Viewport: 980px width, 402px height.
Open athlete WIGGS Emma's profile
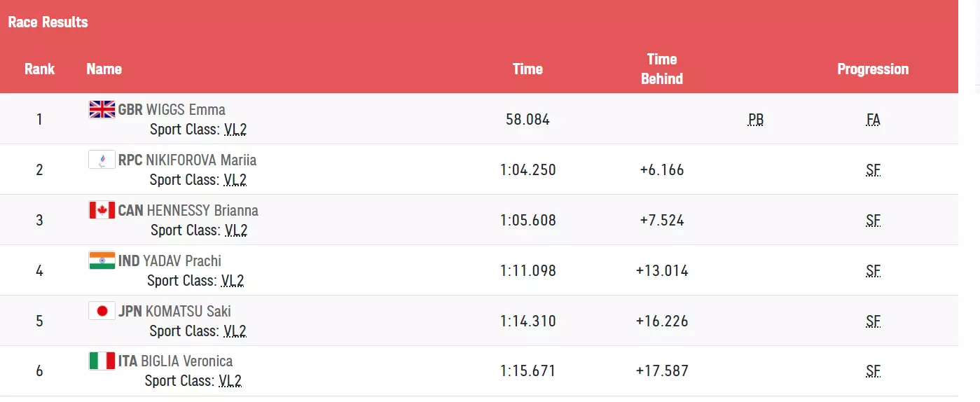[x=186, y=110]
